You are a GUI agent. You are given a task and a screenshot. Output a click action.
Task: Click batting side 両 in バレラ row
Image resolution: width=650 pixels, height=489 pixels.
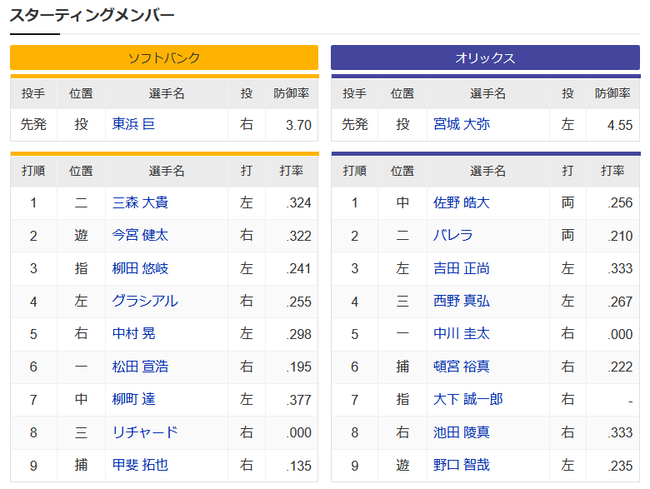pos(568,235)
